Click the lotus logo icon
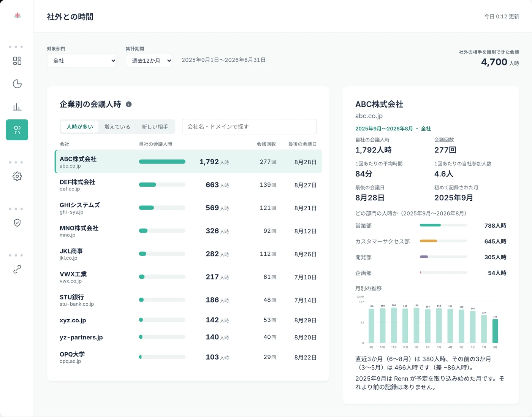The width and height of the screenshot is (532, 417). pos(17,16)
